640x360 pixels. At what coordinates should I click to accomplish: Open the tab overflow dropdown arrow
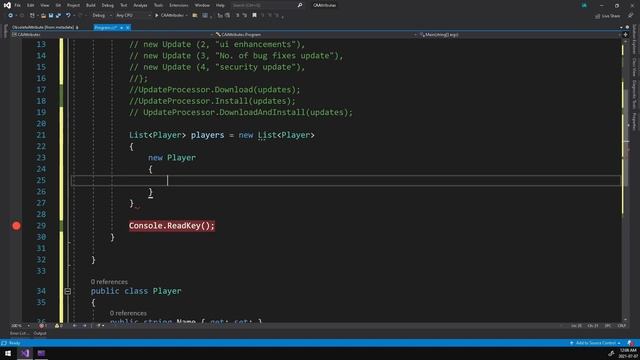tap(621, 27)
